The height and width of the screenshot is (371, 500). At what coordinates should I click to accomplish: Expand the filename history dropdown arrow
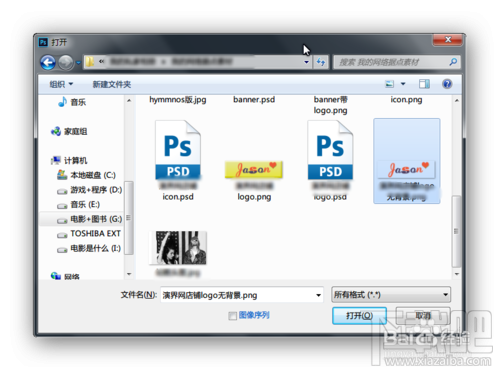coord(318,295)
